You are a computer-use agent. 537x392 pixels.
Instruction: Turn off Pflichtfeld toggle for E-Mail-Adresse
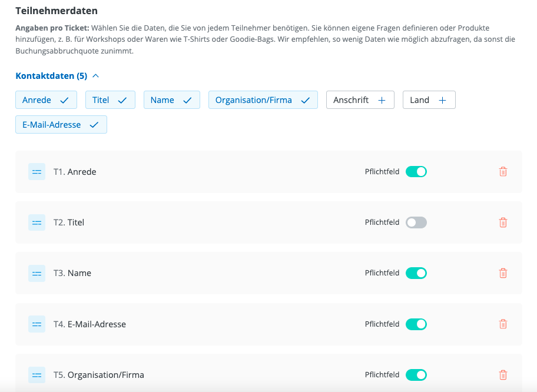tap(416, 324)
